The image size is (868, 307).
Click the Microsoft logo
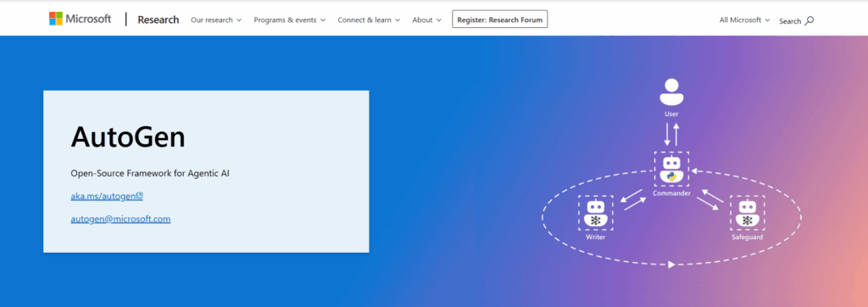(x=80, y=19)
